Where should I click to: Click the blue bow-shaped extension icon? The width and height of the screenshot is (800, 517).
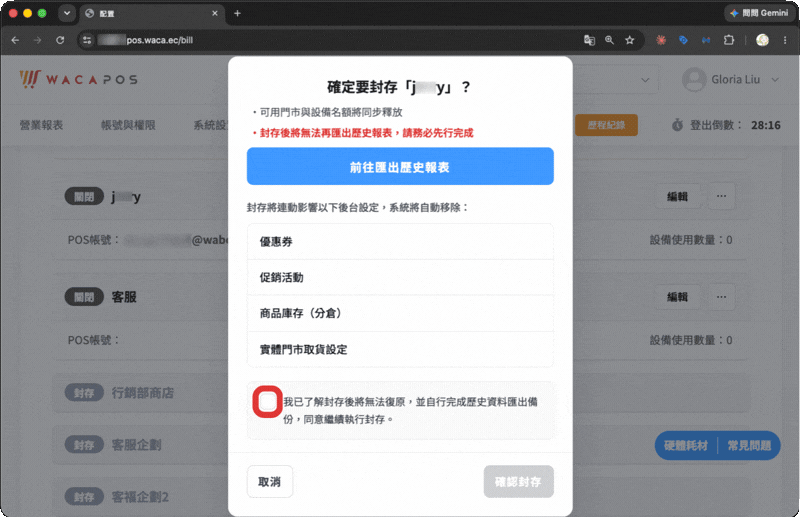[706, 40]
